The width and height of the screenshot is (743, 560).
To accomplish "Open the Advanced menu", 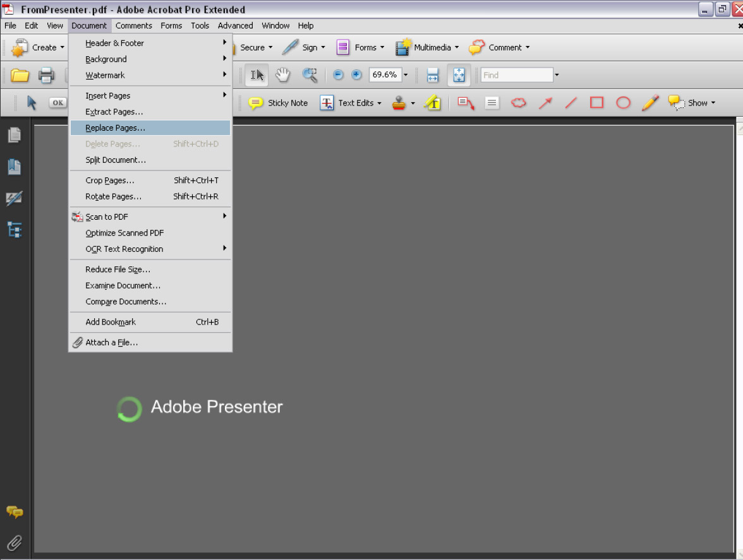I will click(235, 26).
